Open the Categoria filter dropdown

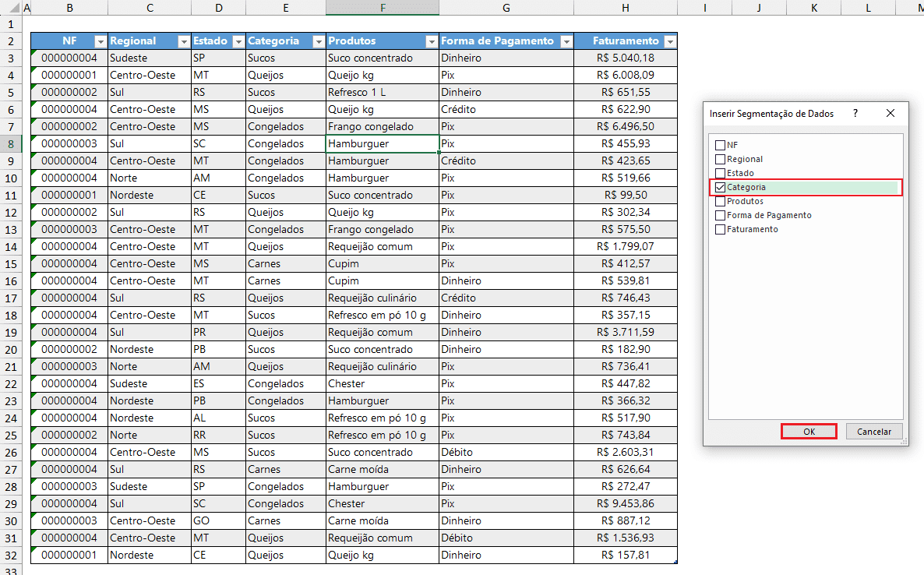tap(317, 40)
